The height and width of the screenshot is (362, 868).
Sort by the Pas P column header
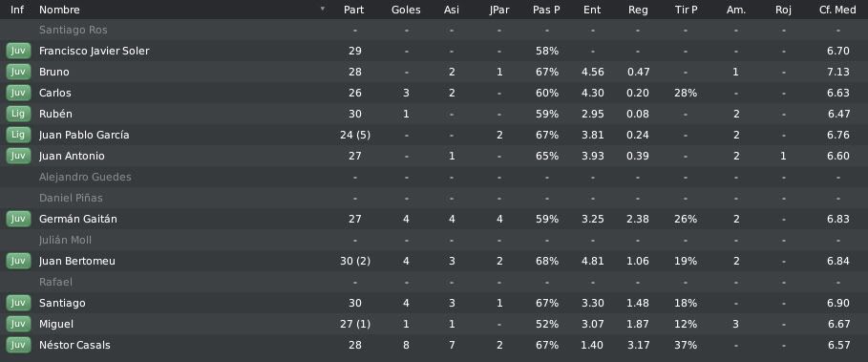546,10
